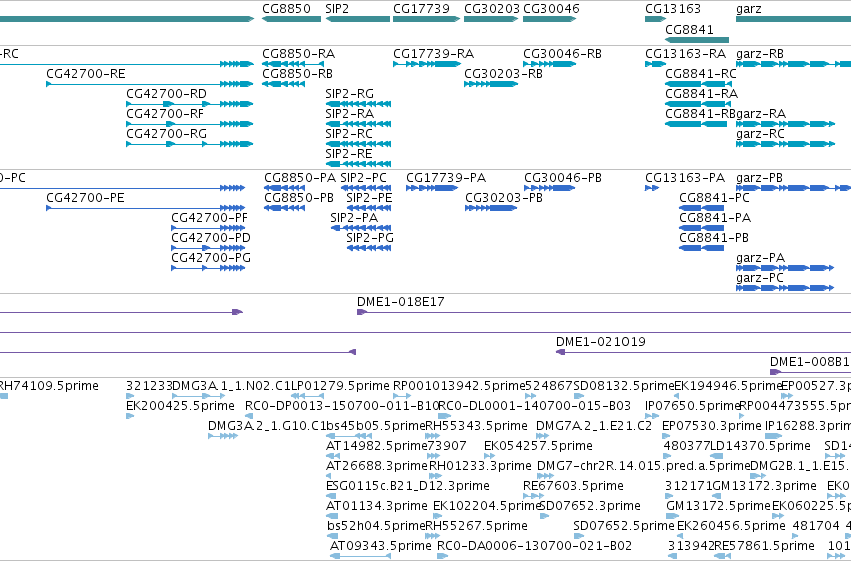Select EST IP07650.5prime

[652, 417]
